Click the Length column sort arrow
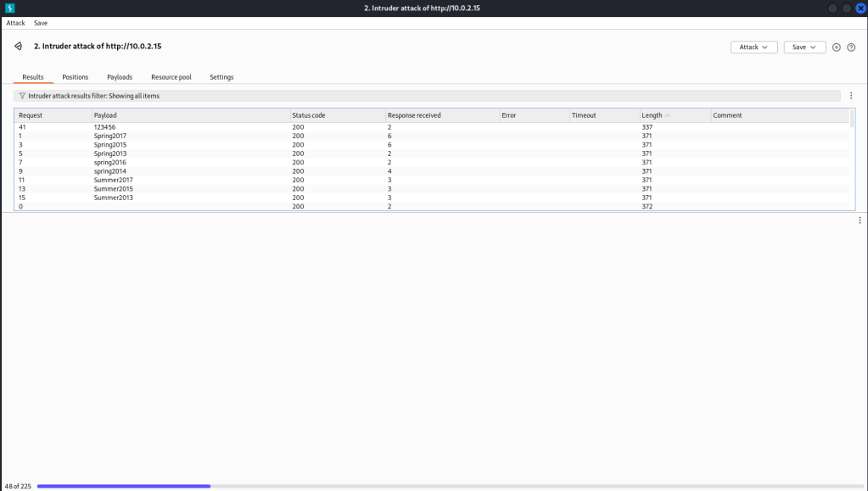Viewport: 868px width, 491px height. click(x=668, y=115)
